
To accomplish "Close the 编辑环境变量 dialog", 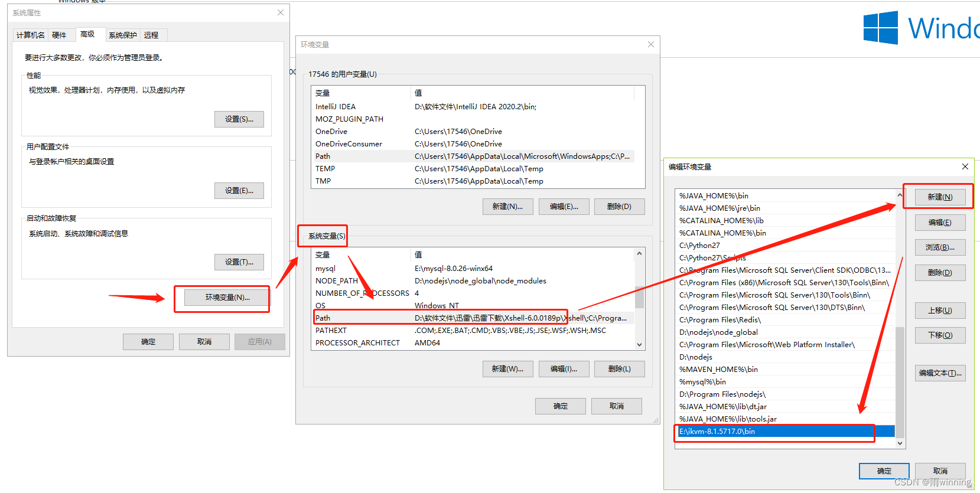I will click(x=965, y=166).
